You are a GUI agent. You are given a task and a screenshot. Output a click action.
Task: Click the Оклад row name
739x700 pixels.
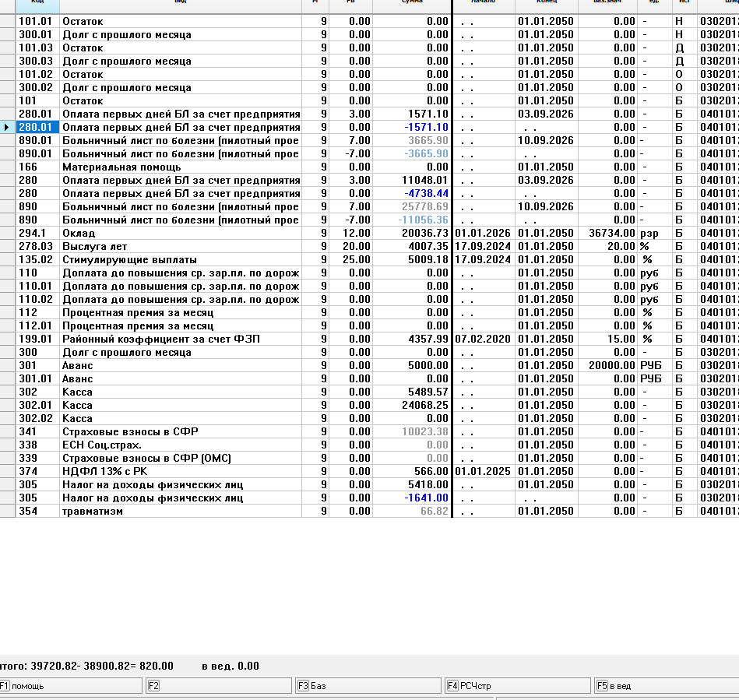[79, 233]
